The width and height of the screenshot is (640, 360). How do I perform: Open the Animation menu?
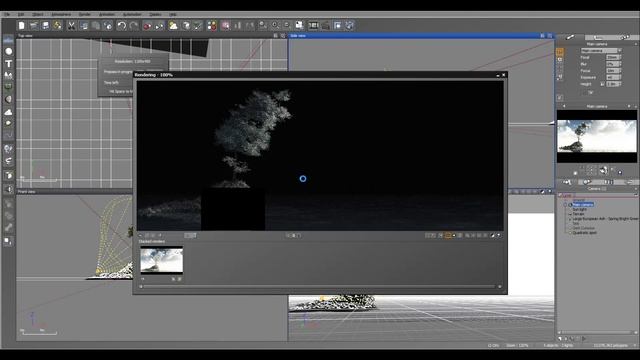[x=107, y=14]
